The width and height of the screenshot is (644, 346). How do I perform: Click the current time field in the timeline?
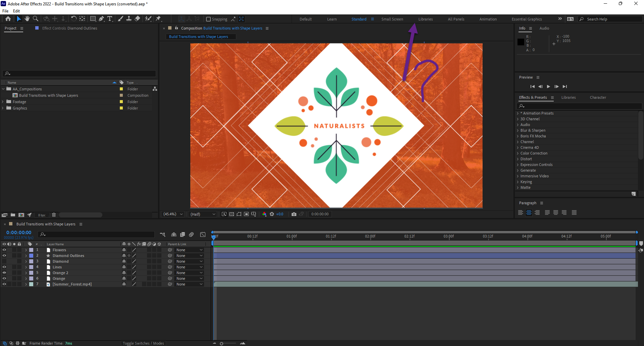click(x=19, y=232)
